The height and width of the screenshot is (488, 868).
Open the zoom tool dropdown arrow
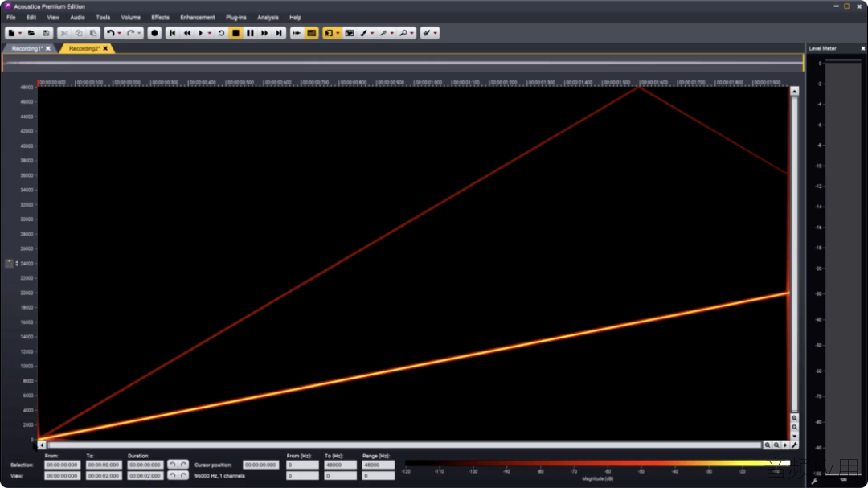(411, 33)
